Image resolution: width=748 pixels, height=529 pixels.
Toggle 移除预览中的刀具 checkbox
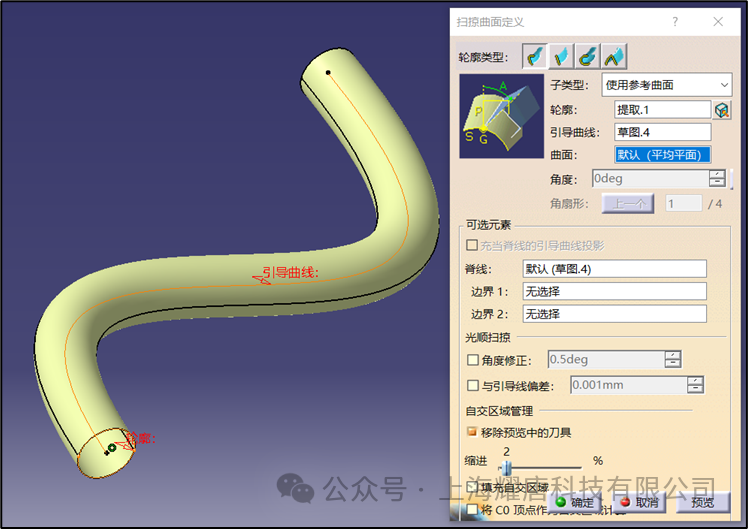coord(472,432)
